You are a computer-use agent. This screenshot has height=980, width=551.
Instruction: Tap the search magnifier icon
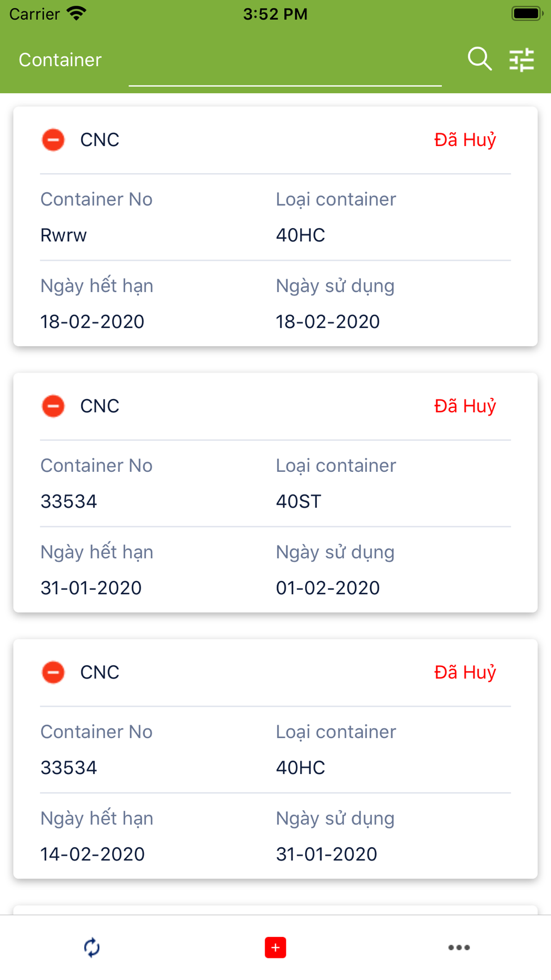tap(479, 59)
